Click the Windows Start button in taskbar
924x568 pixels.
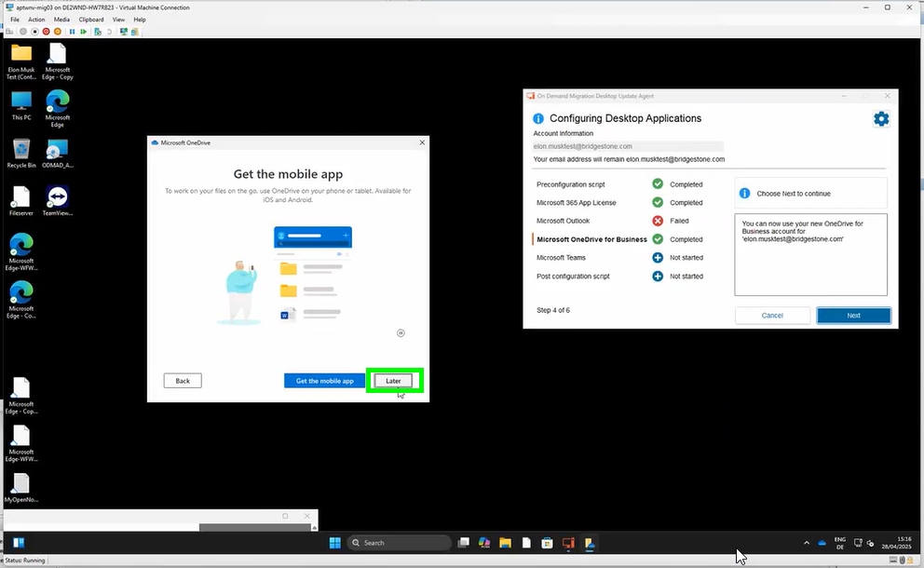[x=334, y=543]
